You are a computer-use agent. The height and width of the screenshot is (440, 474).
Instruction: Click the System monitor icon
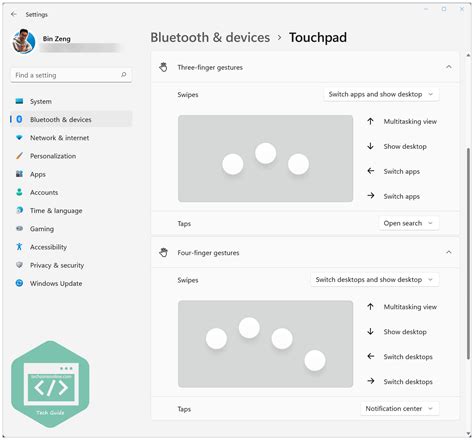19,101
